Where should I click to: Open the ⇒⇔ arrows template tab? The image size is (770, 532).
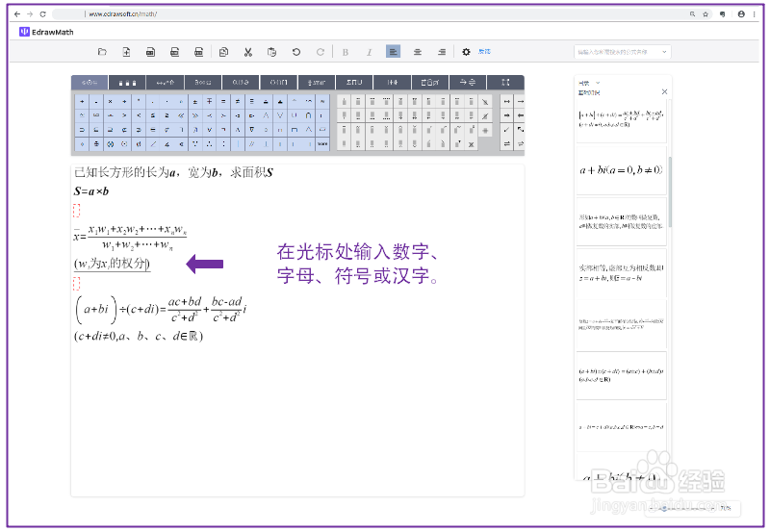click(x=468, y=82)
